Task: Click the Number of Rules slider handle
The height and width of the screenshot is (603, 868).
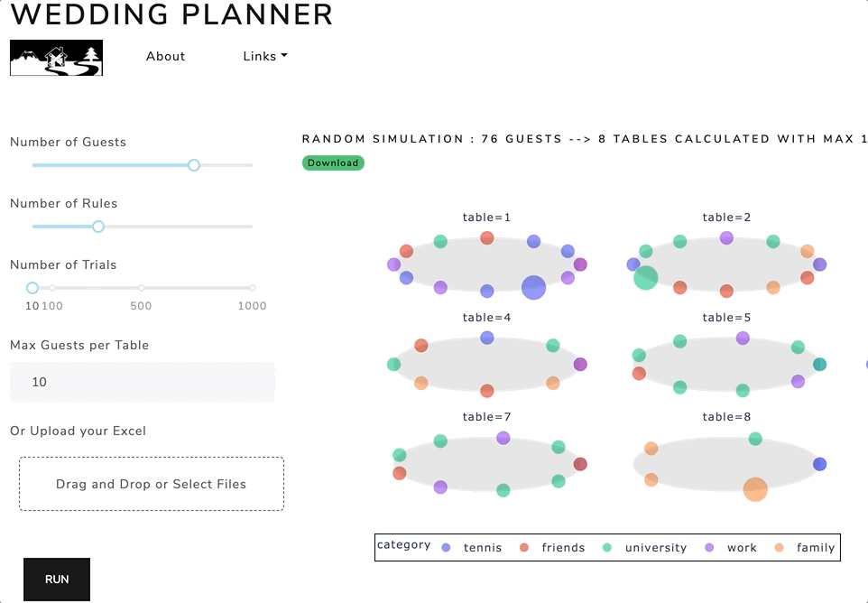Action: (x=98, y=227)
